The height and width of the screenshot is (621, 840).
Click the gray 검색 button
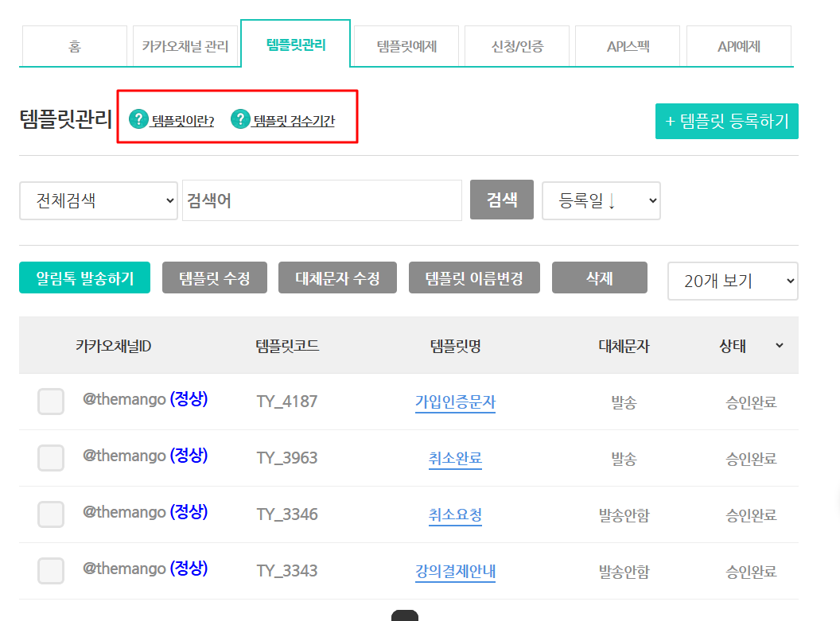(501, 200)
